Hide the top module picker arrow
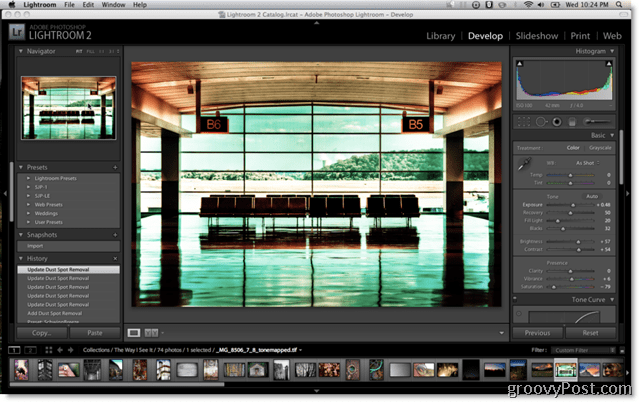Image resolution: width=639 pixels, height=402 pixels. coord(316,23)
